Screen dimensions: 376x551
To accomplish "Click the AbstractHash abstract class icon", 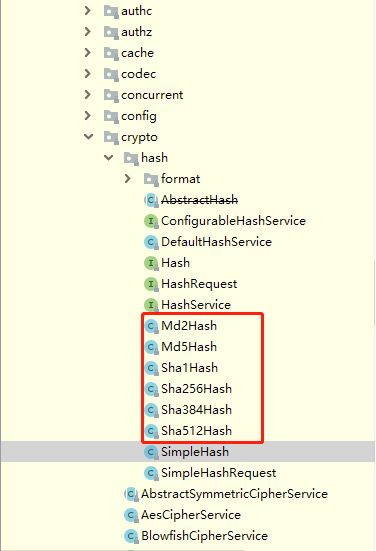I will [151, 200].
